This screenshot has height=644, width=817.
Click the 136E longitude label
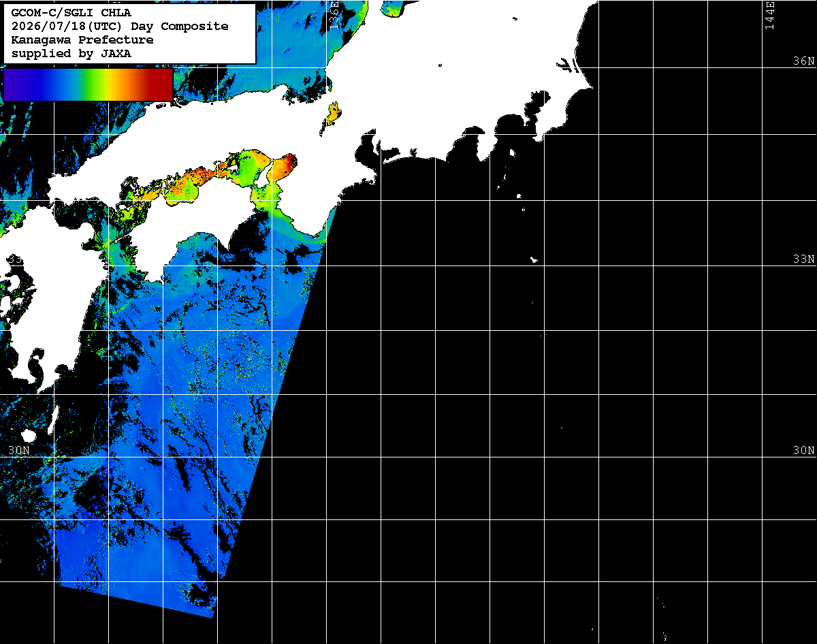coord(334,16)
